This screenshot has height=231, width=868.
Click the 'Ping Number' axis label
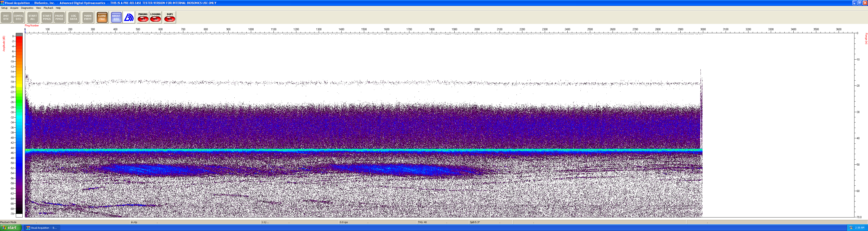click(32, 25)
